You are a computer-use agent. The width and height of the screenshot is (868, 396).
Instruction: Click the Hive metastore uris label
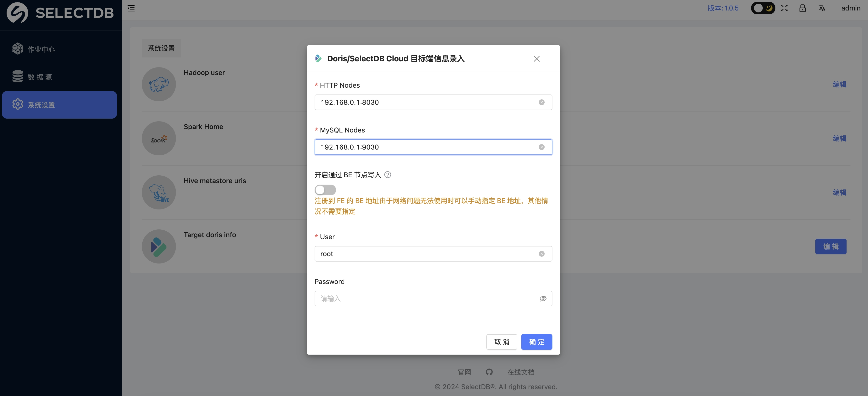tap(215, 181)
